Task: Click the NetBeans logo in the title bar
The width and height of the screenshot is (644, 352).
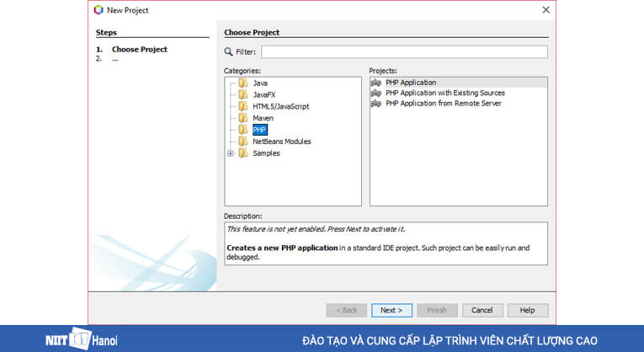Action: click(x=98, y=10)
